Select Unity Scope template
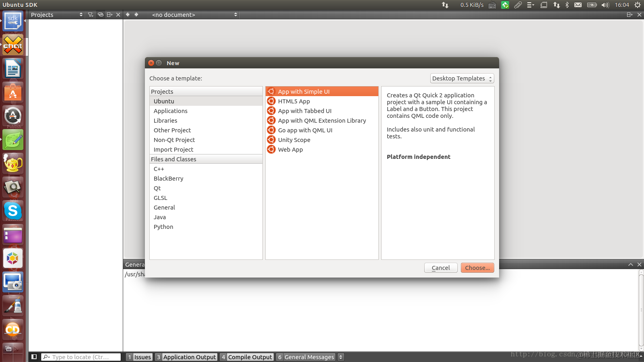This screenshot has height=362, width=644. [322, 140]
